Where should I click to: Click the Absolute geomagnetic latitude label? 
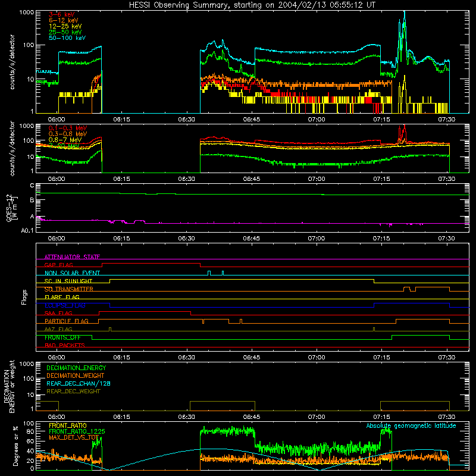411,426
